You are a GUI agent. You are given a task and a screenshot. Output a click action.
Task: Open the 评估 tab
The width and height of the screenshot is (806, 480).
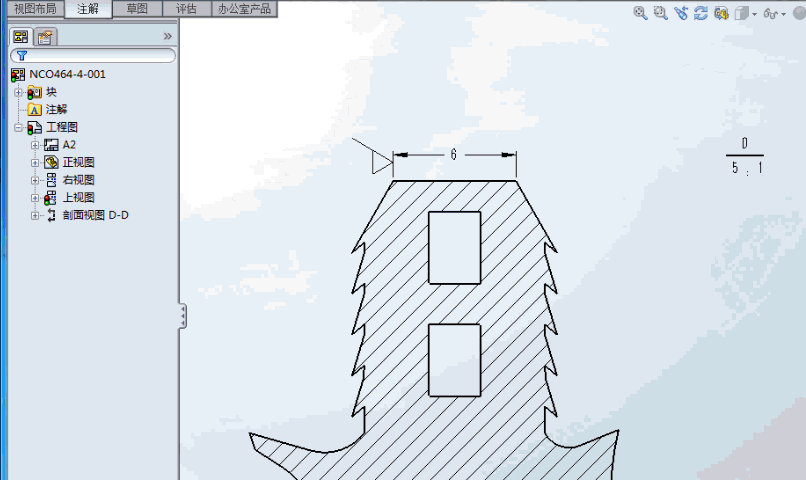pos(187,9)
